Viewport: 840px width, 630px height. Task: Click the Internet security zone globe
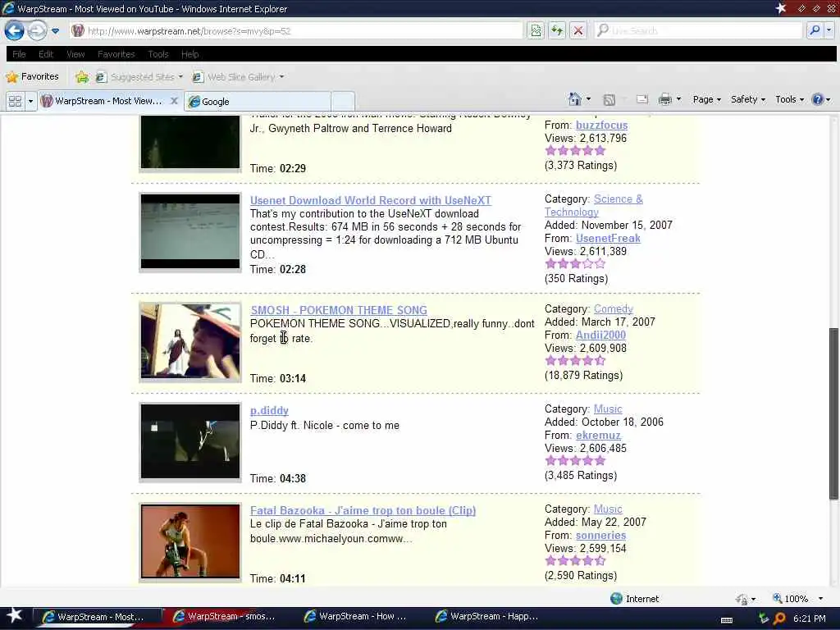tap(616, 598)
